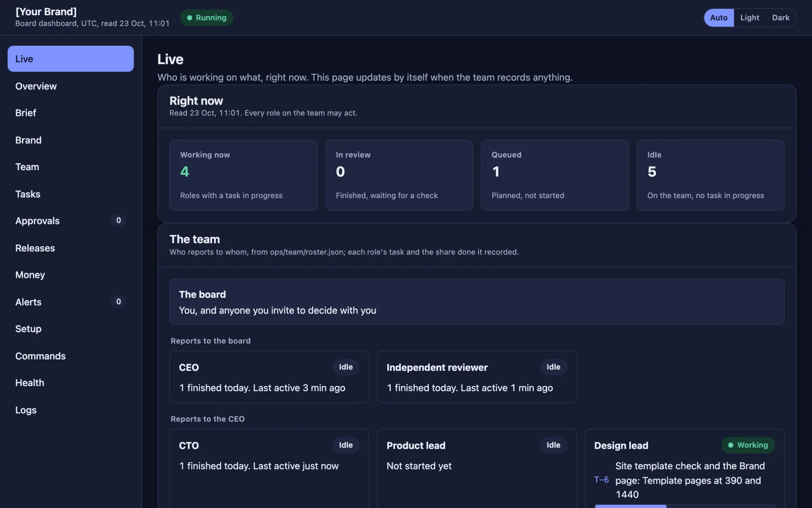
Task: Click the 'Reports to the board' label
Action: (x=211, y=341)
